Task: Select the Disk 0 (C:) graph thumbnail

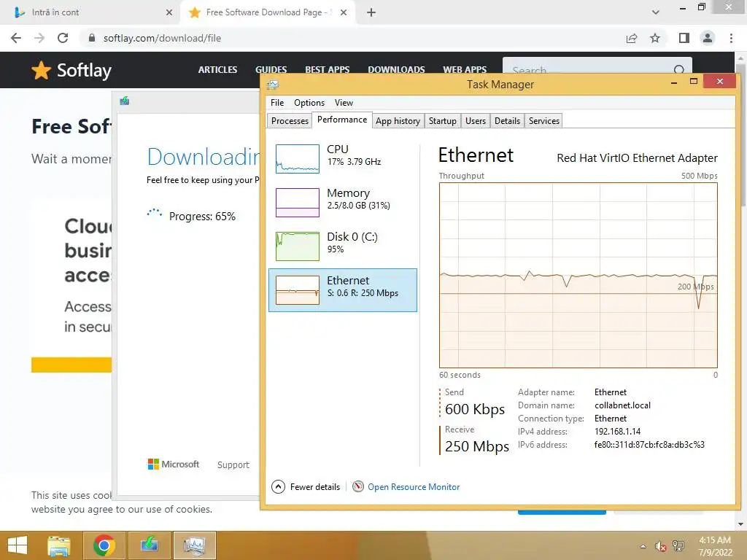Action: point(298,246)
